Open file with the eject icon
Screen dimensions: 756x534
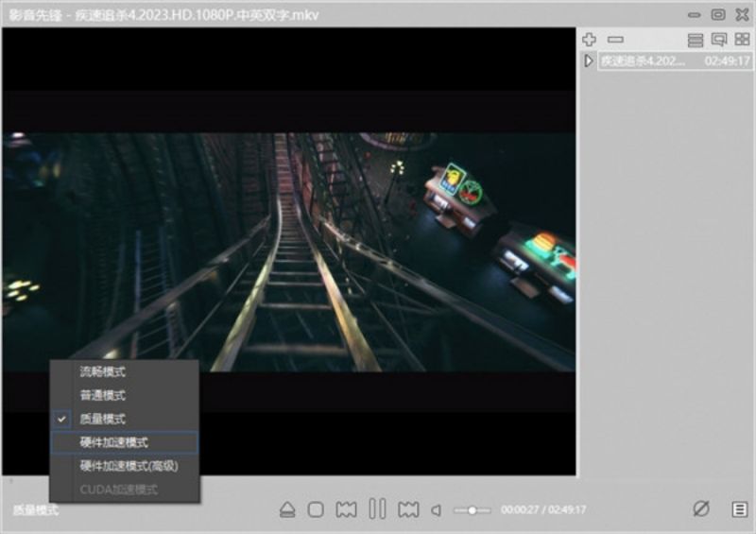pos(287,509)
